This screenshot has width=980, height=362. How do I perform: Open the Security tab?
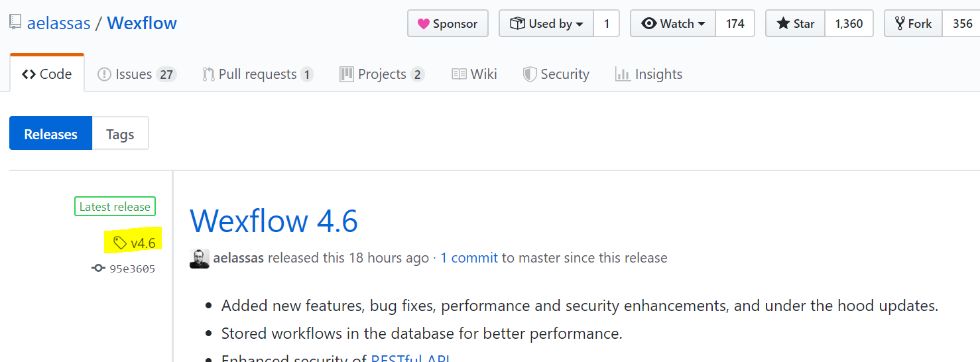pyautogui.click(x=556, y=74)
